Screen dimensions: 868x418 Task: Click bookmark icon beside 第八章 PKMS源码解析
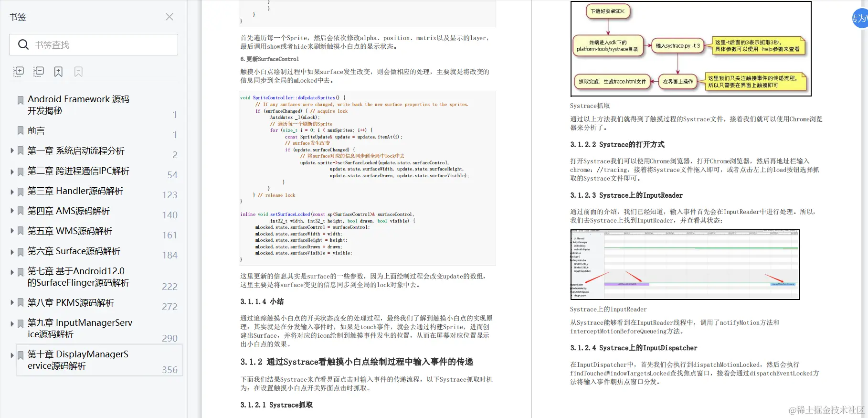pos(21,303)
